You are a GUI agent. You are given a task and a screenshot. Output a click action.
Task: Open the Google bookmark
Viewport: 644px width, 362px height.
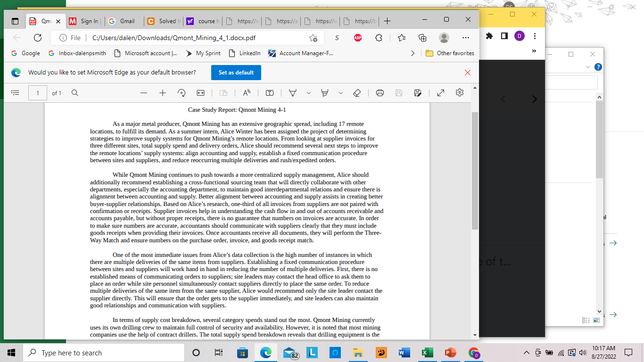pos(25,53)
